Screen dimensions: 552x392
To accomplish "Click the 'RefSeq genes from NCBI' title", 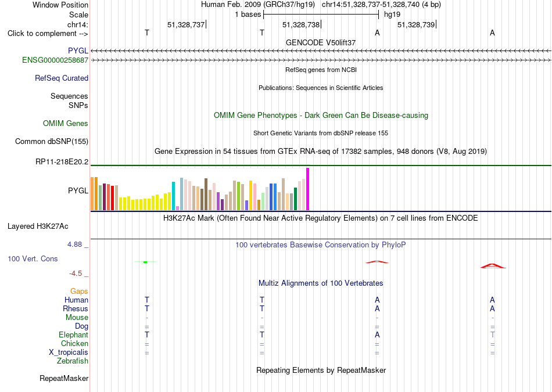I will coord(321,70).
